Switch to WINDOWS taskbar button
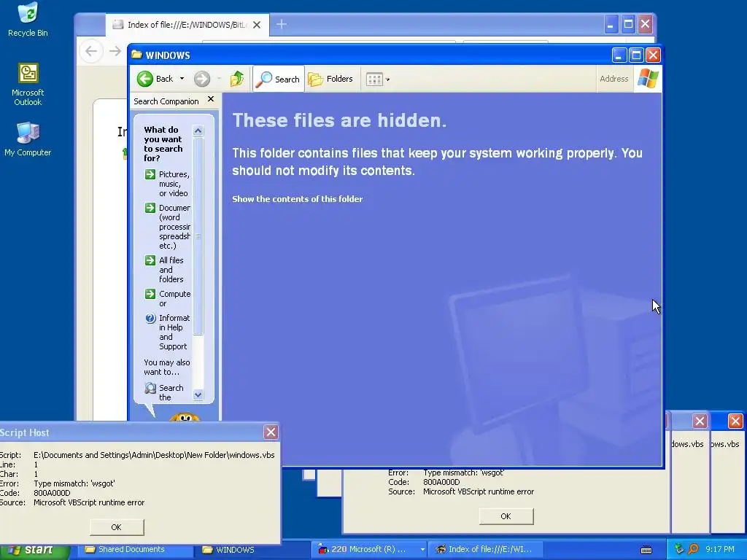This screenshot has height=560, width=747. point(253,550)
